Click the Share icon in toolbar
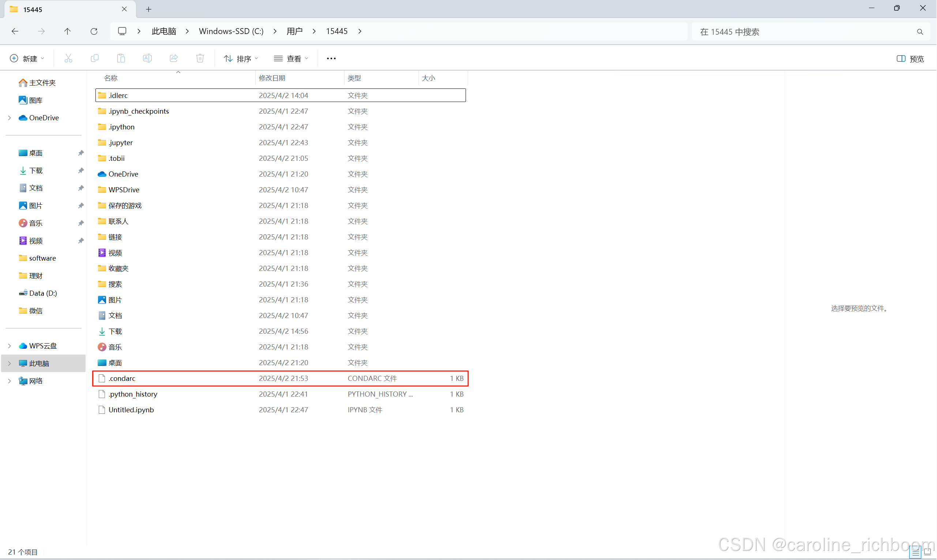937x560 pixels. [174, 58]
